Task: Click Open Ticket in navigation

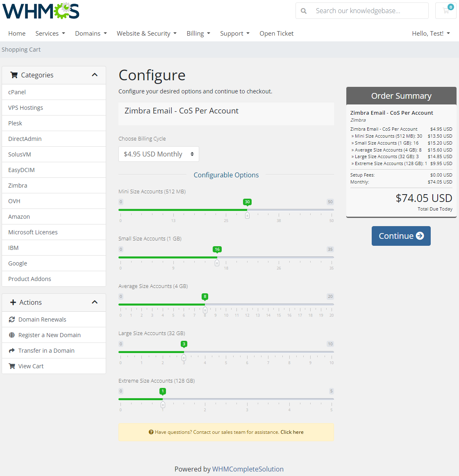Action: [277, 34]
